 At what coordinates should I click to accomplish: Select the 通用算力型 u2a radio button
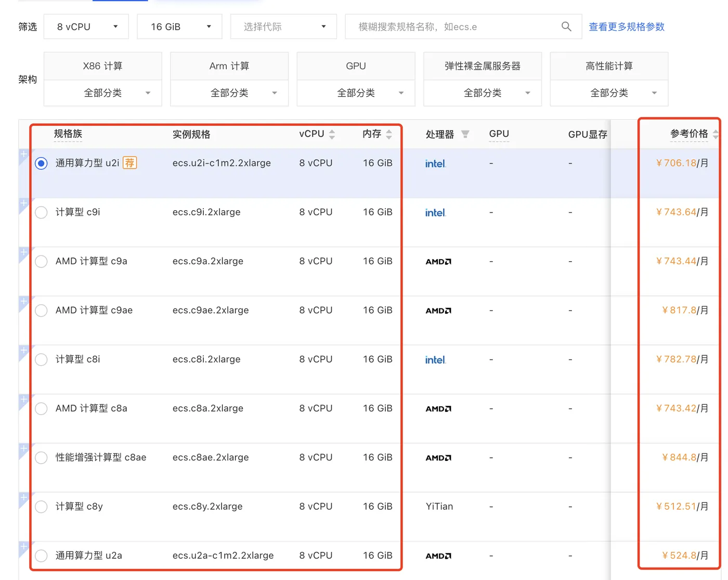click(41, 556)
